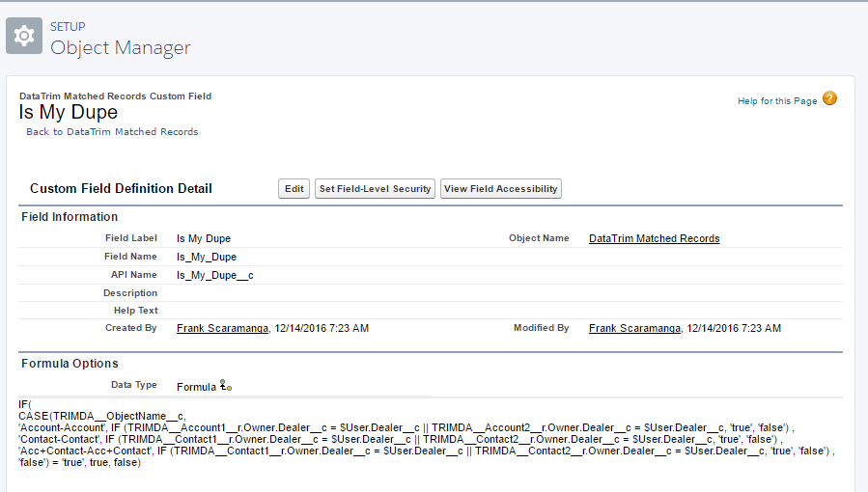This screenshot has height=492, width=868.
Task: Open the help question mark icon
Action: (829, 99)
